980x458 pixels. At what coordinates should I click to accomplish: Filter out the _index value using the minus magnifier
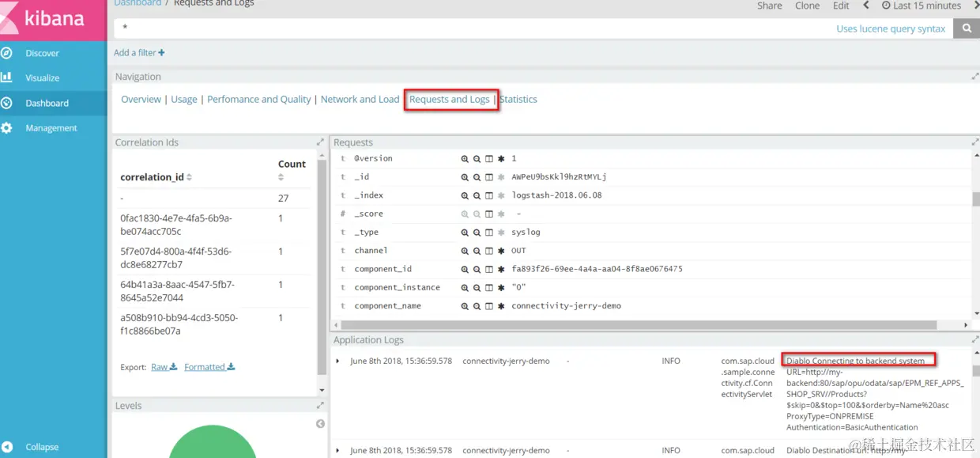[477, 195]
